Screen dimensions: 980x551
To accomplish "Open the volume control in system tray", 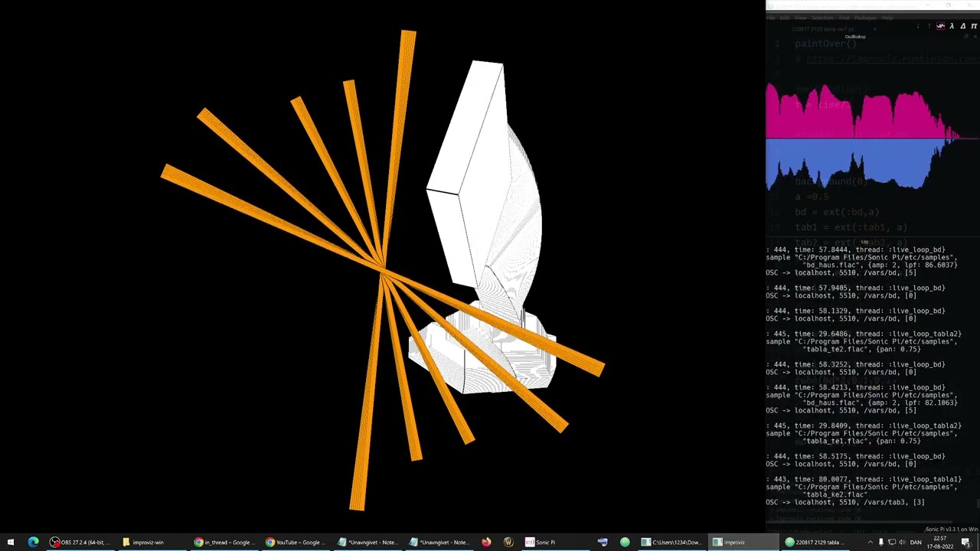I will 902,543.
